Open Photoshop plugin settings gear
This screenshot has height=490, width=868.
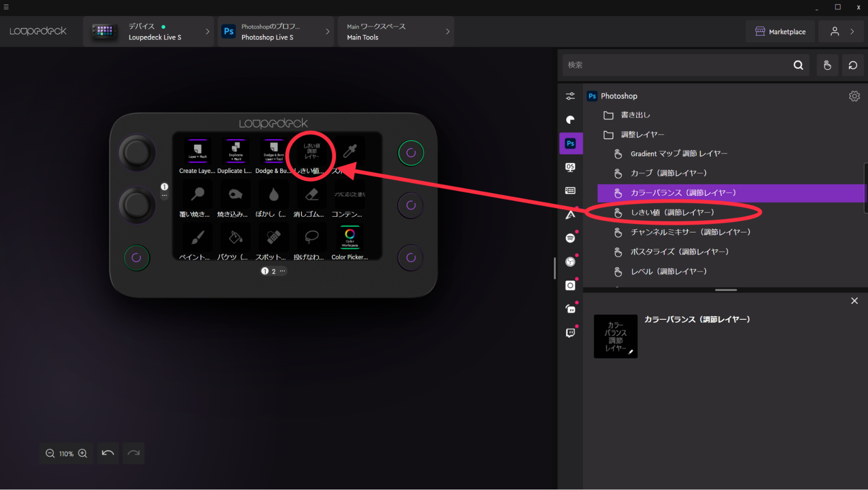point(854,96)
